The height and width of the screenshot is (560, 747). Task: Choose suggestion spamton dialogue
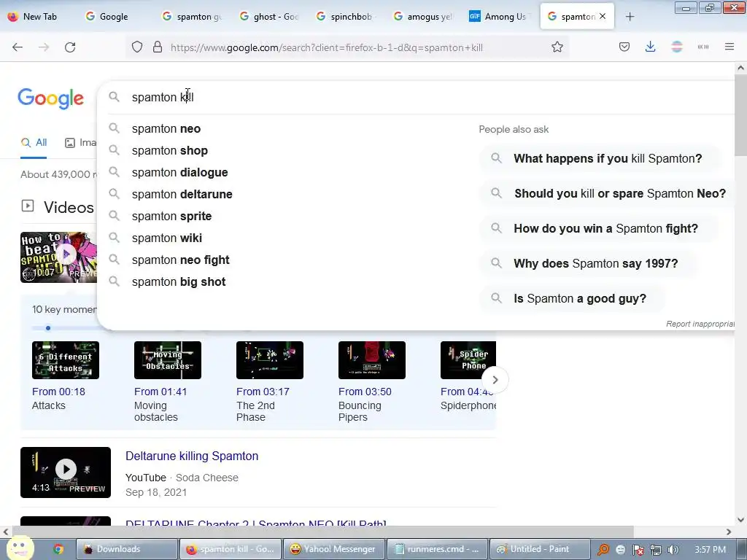(x=179, y=172)
